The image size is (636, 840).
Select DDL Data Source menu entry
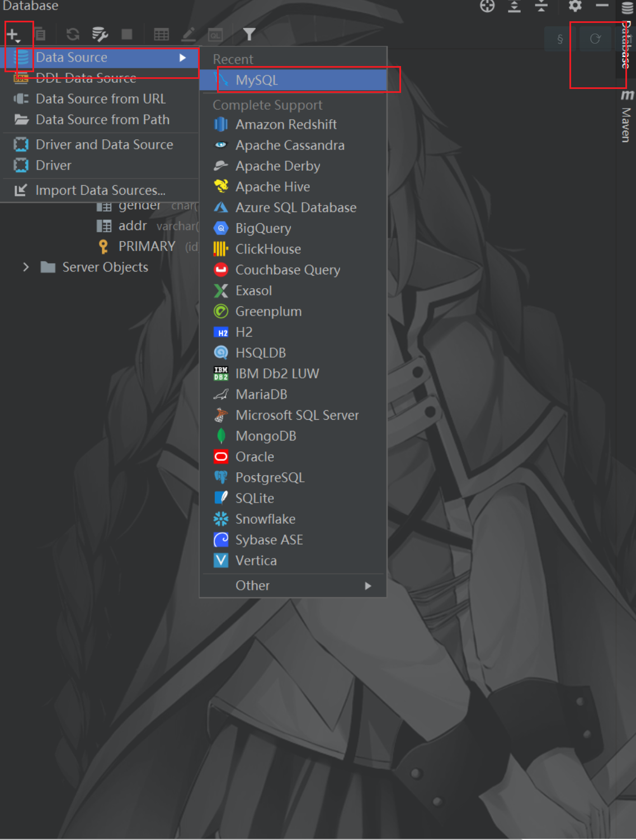coord(101,78)
